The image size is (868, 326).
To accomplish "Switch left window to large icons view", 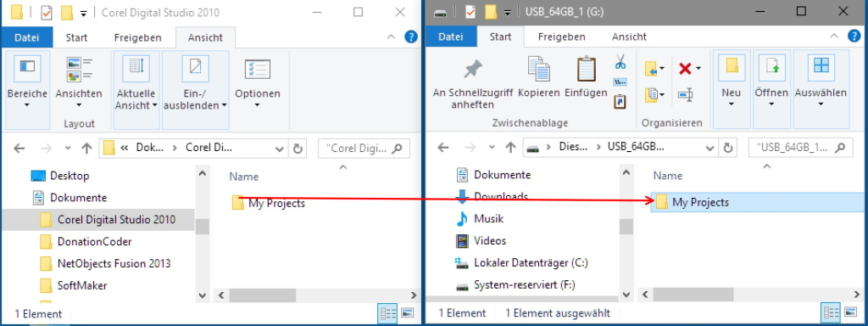I will pyautogui.click(x=408, y=313).
